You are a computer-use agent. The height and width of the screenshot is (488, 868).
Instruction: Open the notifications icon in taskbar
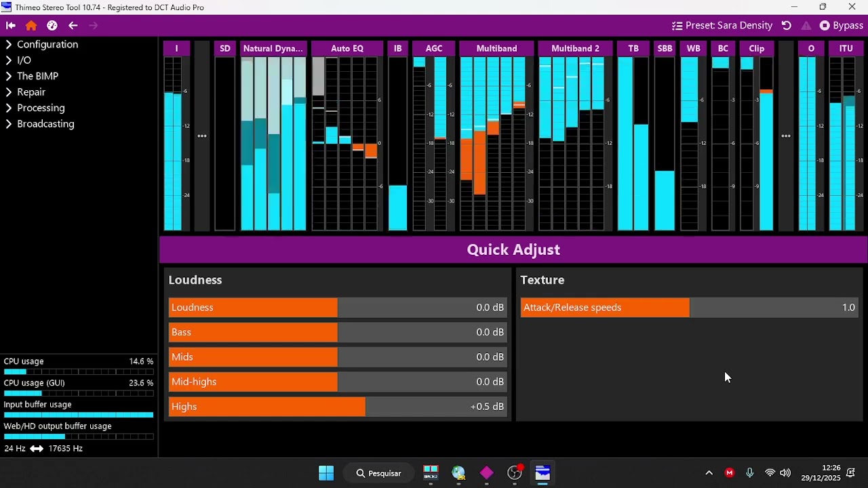tap(851, 473)
